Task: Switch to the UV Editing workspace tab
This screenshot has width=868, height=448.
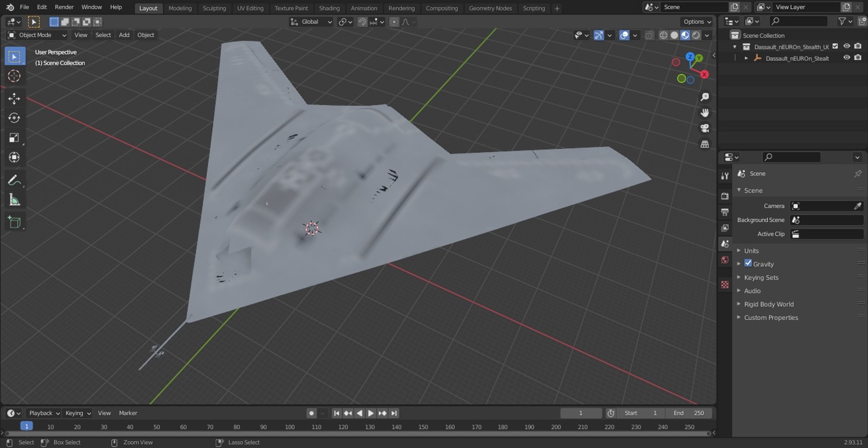Action: (250, 8)
